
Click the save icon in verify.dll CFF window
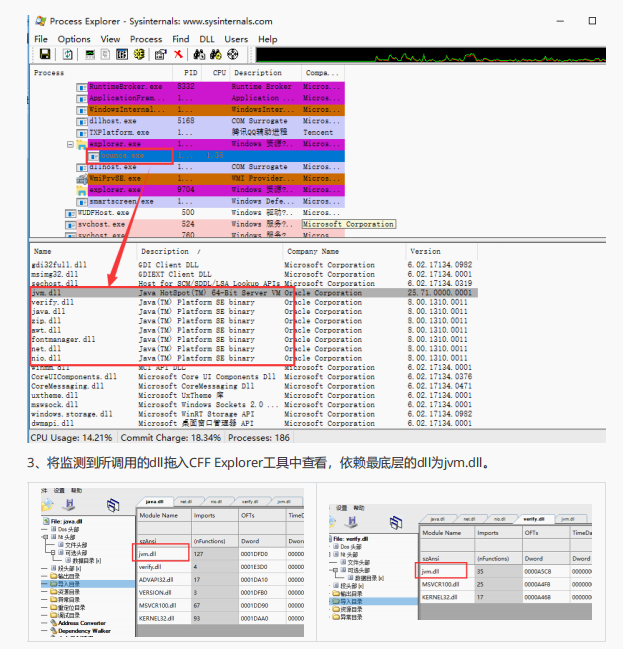(x=351, y=522)
